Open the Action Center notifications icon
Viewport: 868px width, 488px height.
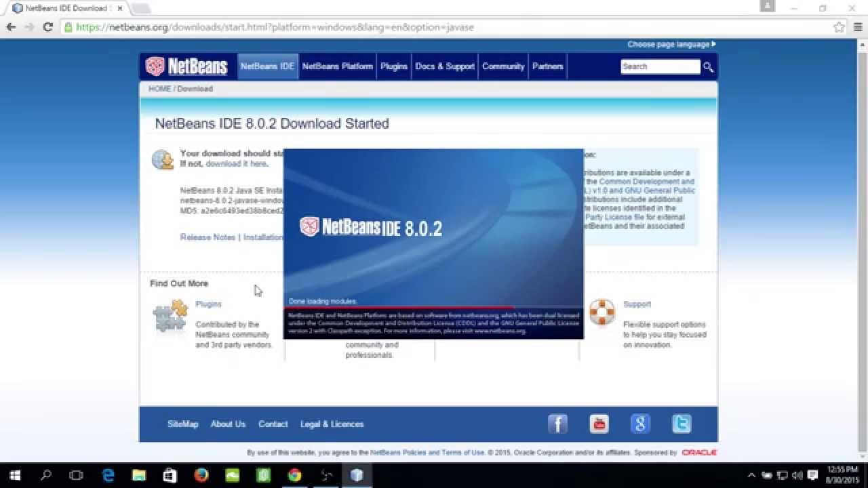[813, 475]
